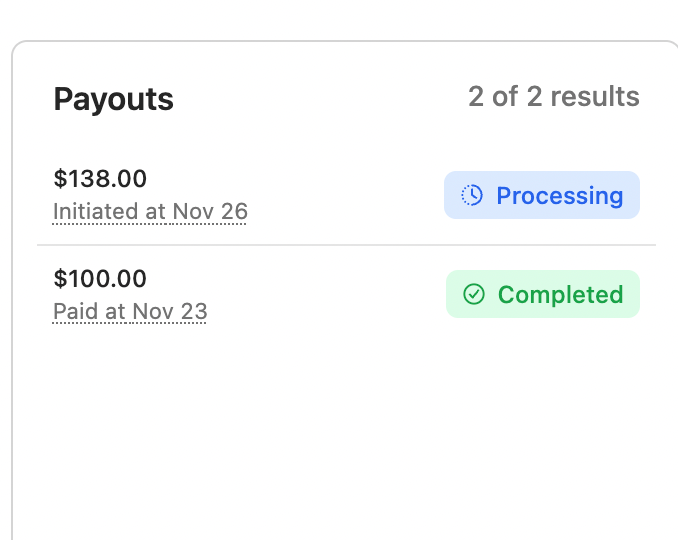Click the Payouts heading

click(113, 99)
